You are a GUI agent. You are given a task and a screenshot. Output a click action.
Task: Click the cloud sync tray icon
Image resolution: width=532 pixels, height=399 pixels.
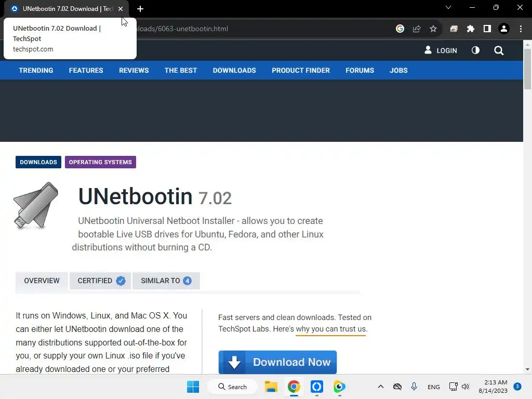pos(397,387)
